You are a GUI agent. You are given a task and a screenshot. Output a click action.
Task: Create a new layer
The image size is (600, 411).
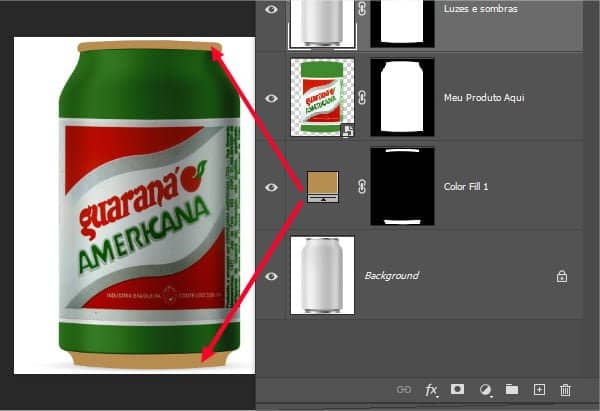[539, 390]
